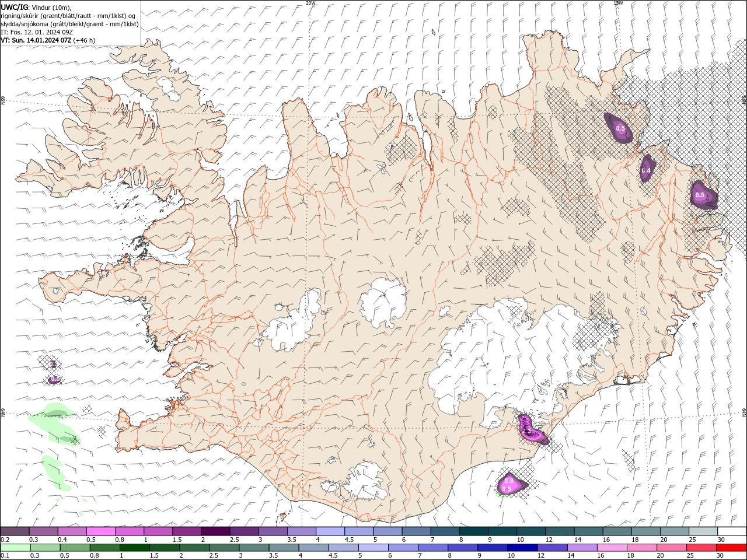Select the darkest green 1 swatch in rain legend
The height and width of the screenshot is (560, 747).
coord(134,548)
